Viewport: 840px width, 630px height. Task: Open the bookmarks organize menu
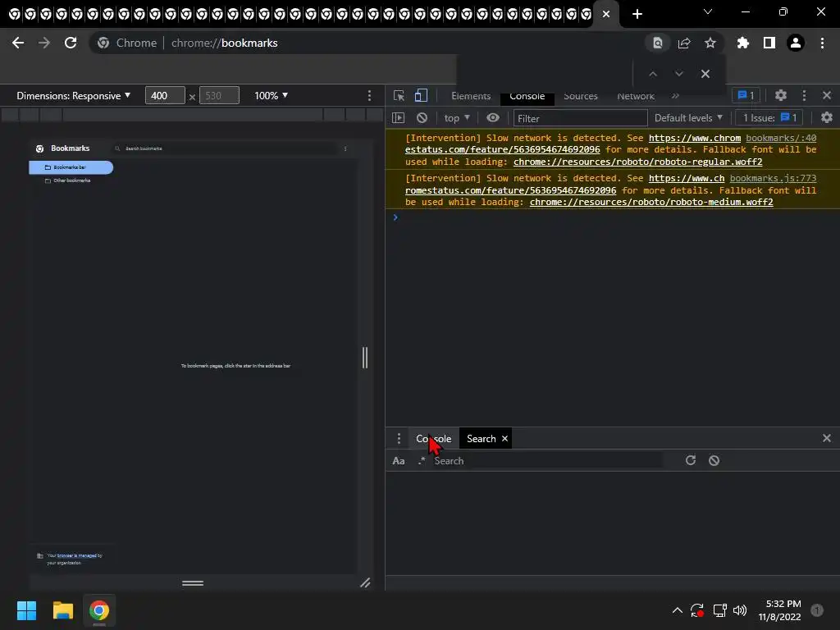coord(345,148)
